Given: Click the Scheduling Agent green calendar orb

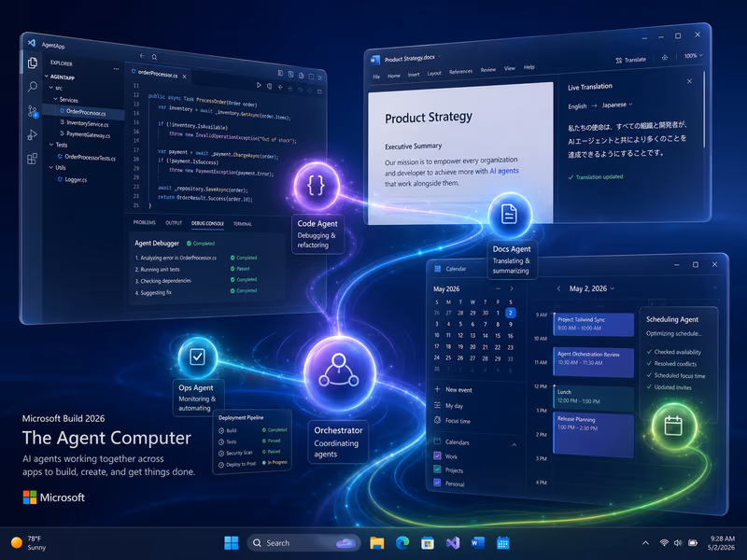Looking at the screenshot, I should (673, 426).
